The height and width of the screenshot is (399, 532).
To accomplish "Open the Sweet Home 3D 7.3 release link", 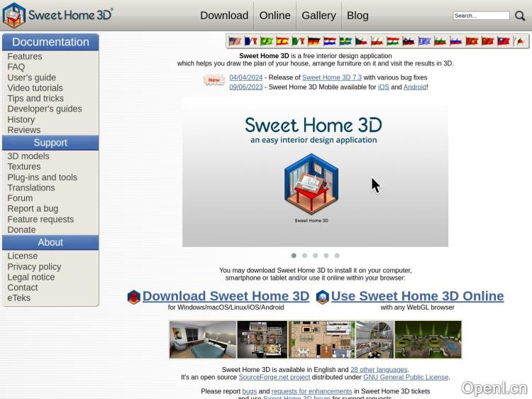I will tap(332, 77).
